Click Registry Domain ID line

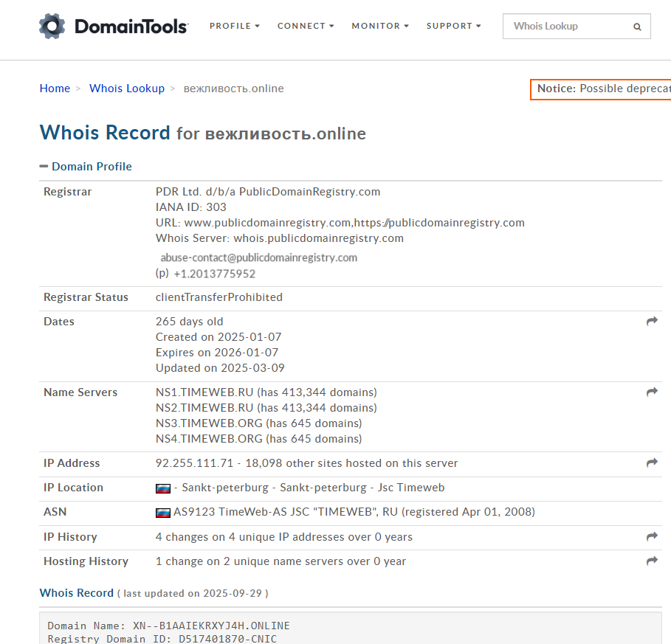click(162, 638)
